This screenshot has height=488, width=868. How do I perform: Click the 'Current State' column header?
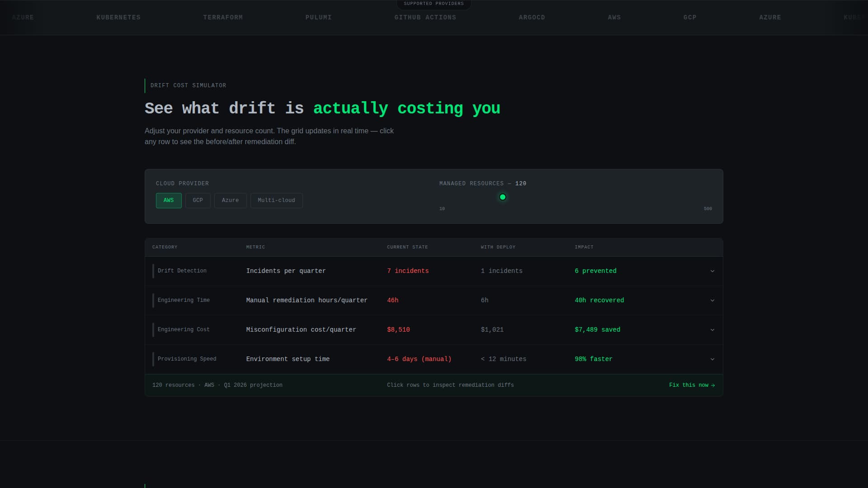407,247
